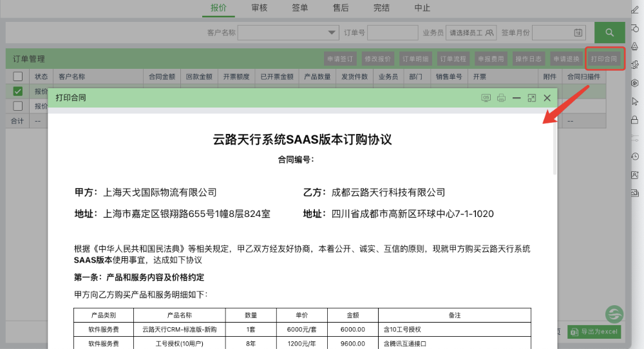Open the image gallery icon in sidebar

point(635,193)
